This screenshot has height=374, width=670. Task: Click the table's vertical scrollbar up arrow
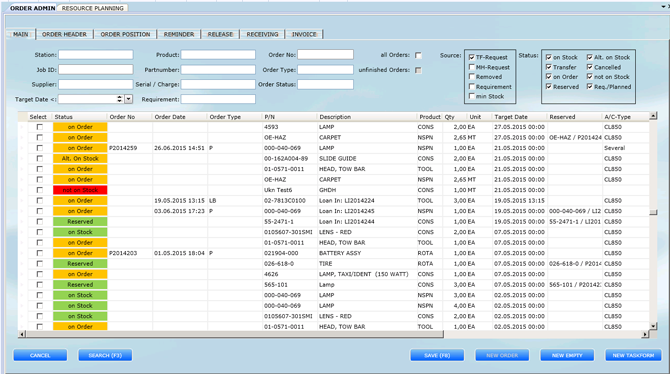(x=653, y=116)
